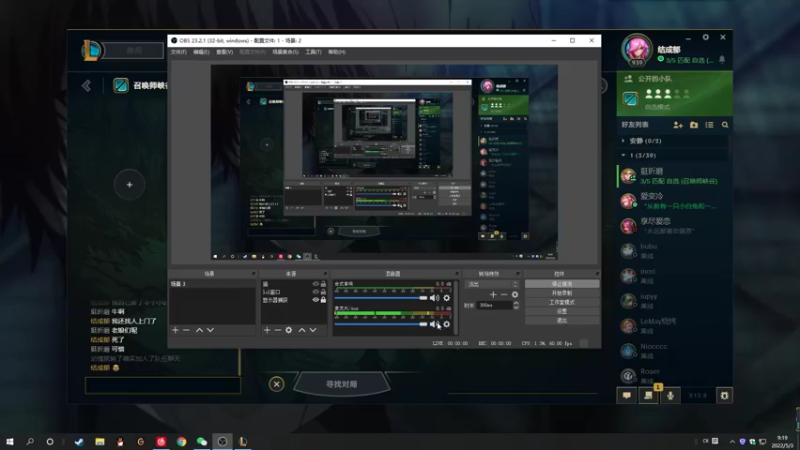Click 寻找对局 button in League lobby
This screenshot has height=450, width=800.
342,384
